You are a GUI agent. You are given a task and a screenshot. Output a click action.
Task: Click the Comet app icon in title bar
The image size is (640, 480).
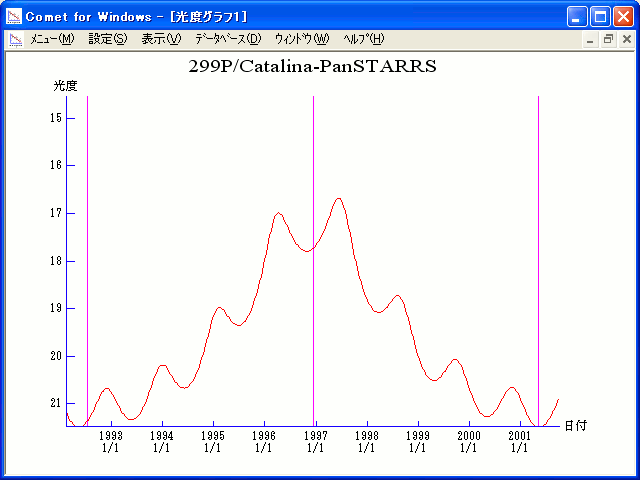[14, 16]
